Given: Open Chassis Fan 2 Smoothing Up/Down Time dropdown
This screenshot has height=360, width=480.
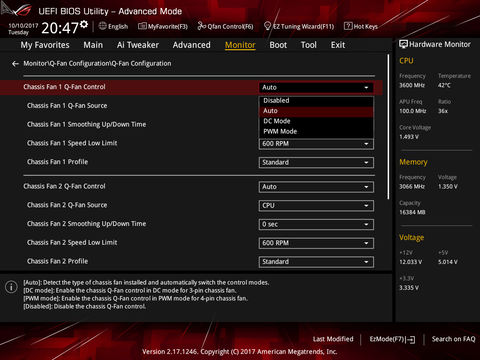Looking at the screenshot, I should click(316, 224).
